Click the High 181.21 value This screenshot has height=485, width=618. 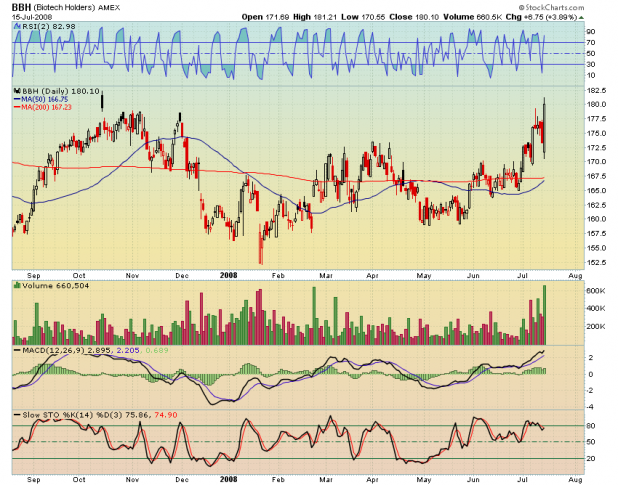pyautogui.click(x=315, y=17)
